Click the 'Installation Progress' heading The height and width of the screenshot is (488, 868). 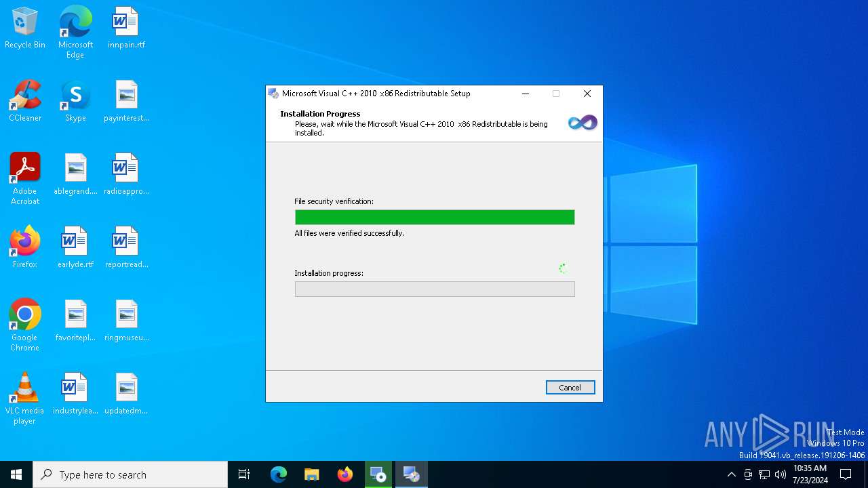tap(320, 114)
